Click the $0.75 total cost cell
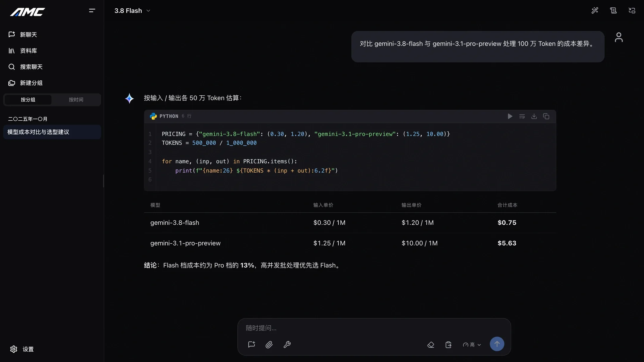Image resolution: width=644 pixels, height=362 pixels. tap(507, 223)
